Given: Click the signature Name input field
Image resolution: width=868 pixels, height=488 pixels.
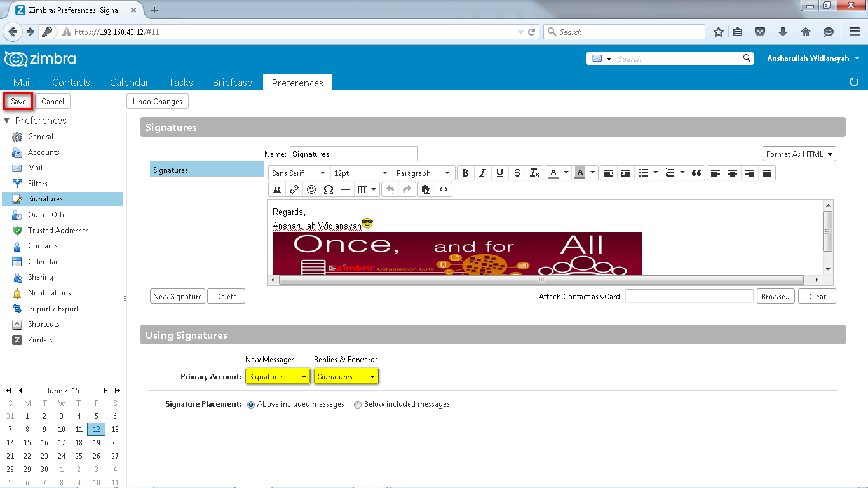Looking at the screenshot, I should click(354, 154).
